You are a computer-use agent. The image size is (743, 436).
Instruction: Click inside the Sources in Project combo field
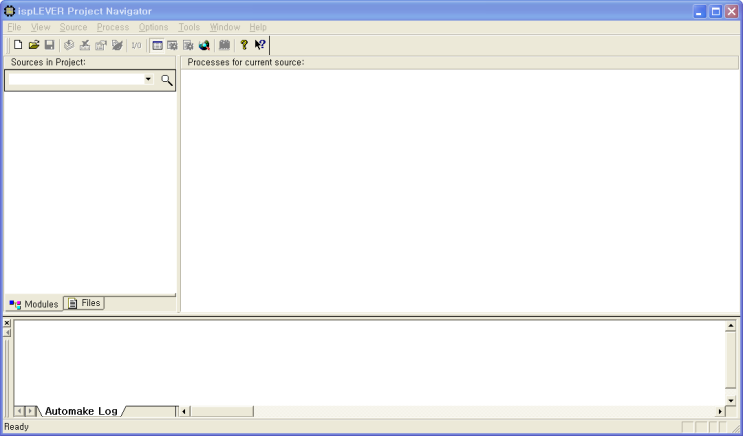tap(74, 79)
